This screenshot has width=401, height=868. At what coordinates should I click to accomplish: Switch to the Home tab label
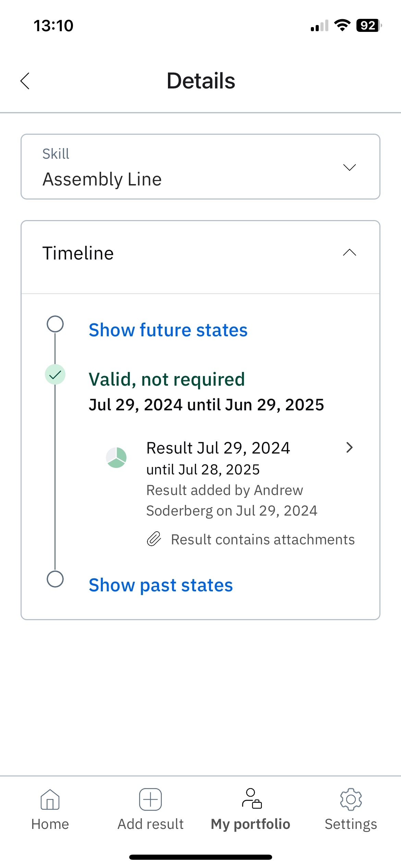coord(50,824)
